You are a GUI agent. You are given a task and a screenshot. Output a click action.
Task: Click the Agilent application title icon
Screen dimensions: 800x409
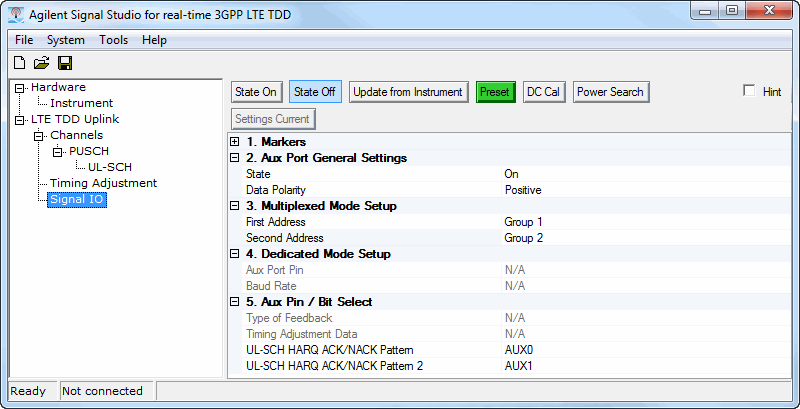click(x=16, y=14)
